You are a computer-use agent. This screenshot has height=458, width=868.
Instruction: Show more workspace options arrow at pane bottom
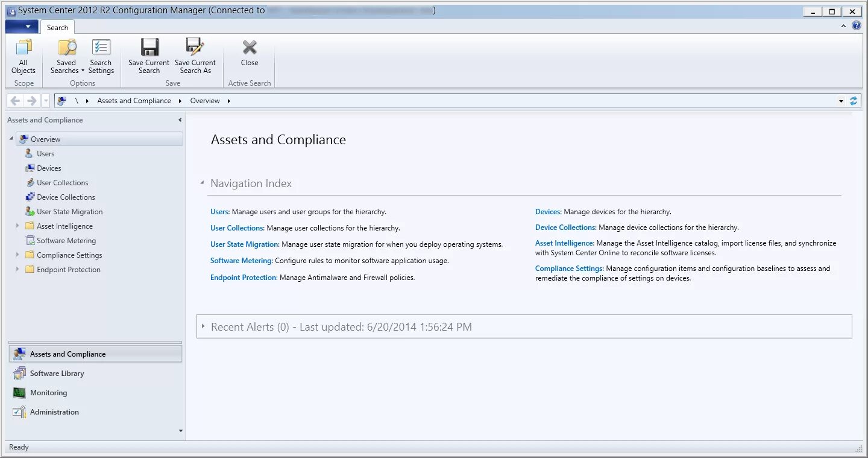coord(181,431)
